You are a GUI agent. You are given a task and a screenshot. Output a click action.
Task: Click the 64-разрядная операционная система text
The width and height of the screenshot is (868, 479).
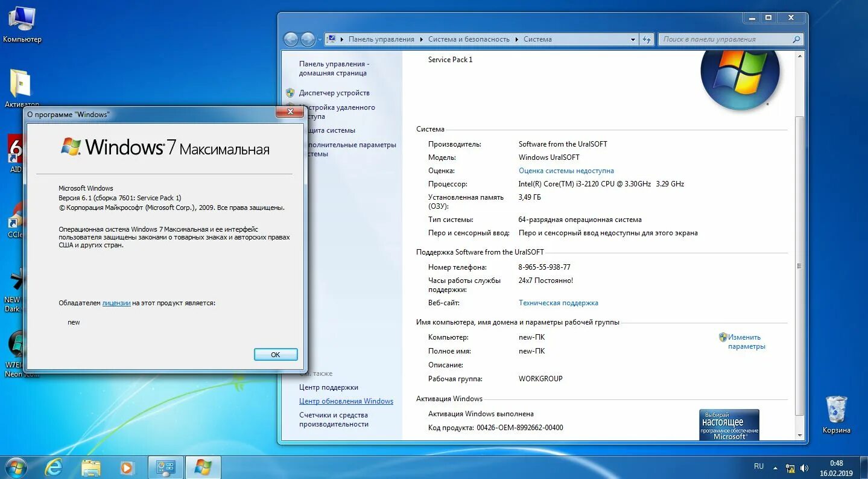[580, 220]
